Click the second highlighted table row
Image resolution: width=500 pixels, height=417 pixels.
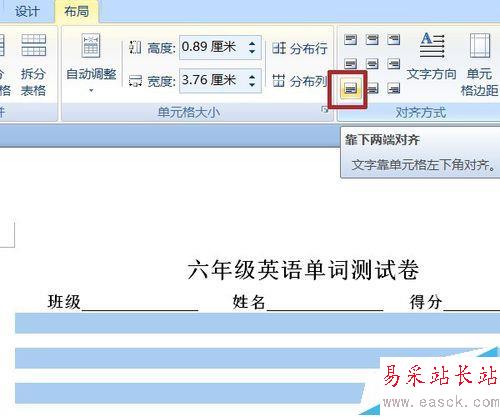pyautogui.click(x=257, y=358)
